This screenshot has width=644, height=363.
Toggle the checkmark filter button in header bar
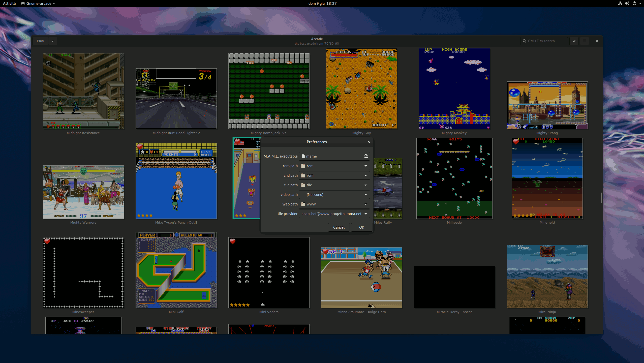pos(574,41)
